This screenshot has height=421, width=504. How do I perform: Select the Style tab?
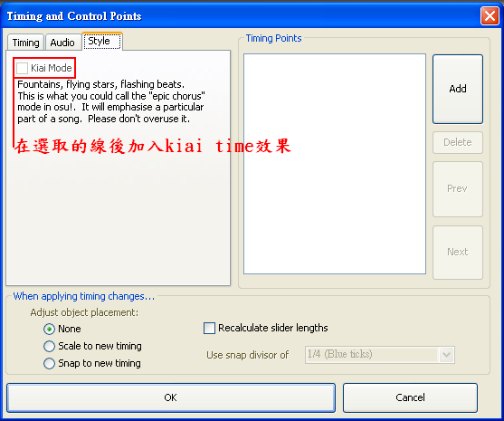pyautogui.click(x=102, y=41)
